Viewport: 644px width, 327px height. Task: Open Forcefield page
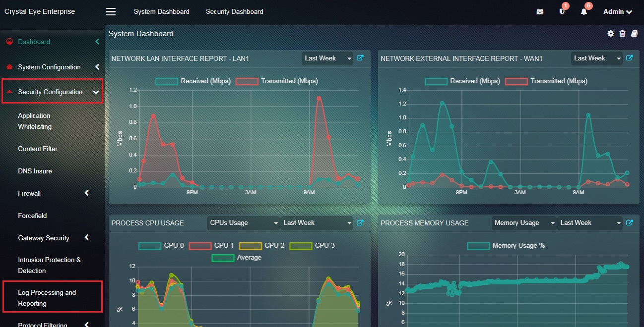click(32, 216)
